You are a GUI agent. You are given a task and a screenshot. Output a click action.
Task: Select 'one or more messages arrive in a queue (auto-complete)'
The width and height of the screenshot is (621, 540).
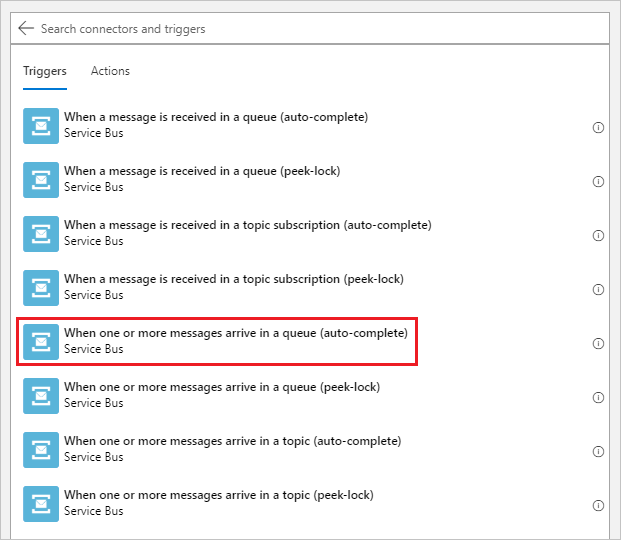click(x=235, y=333)
